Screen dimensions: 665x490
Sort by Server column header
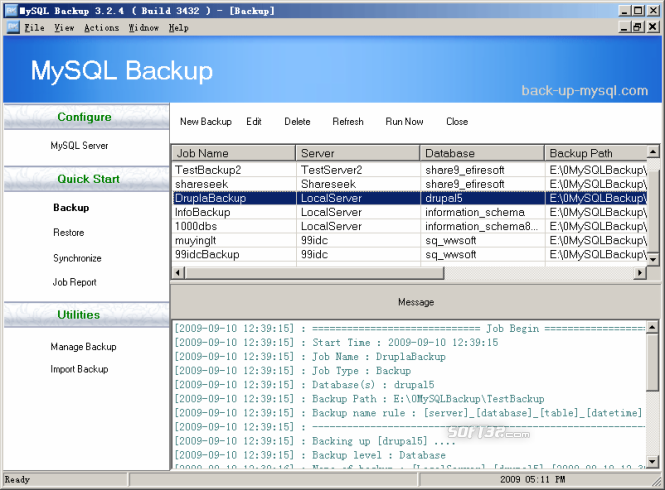click(358, 153)
